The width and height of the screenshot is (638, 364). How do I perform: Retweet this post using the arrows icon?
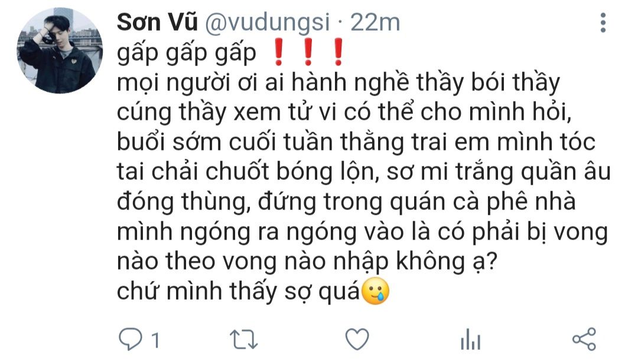(244, 340)
